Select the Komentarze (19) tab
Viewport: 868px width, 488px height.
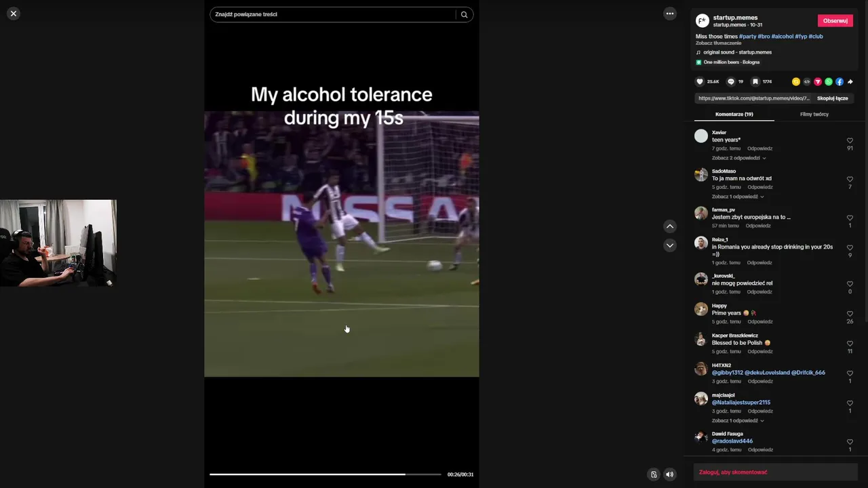click(x=734, y=115)
